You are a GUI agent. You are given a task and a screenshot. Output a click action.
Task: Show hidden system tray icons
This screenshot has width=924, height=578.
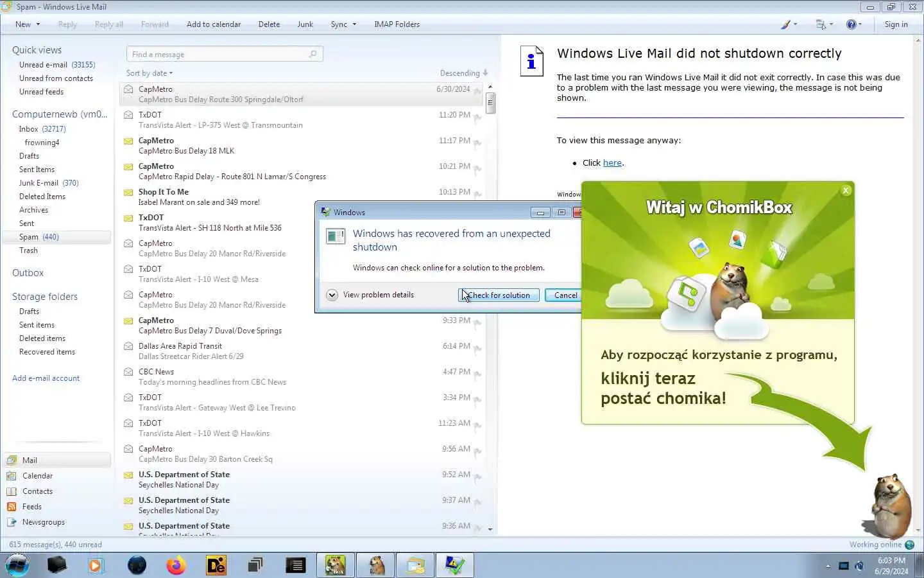pos(828,566)
